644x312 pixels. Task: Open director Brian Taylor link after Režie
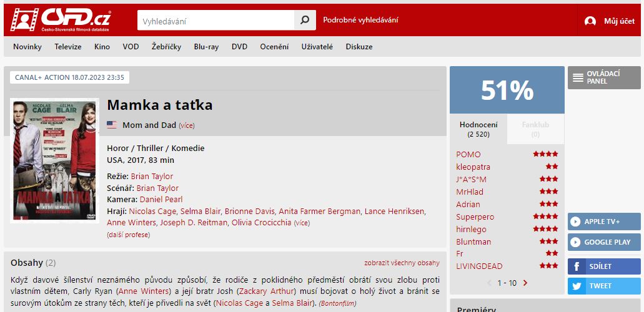pos(152,177)
